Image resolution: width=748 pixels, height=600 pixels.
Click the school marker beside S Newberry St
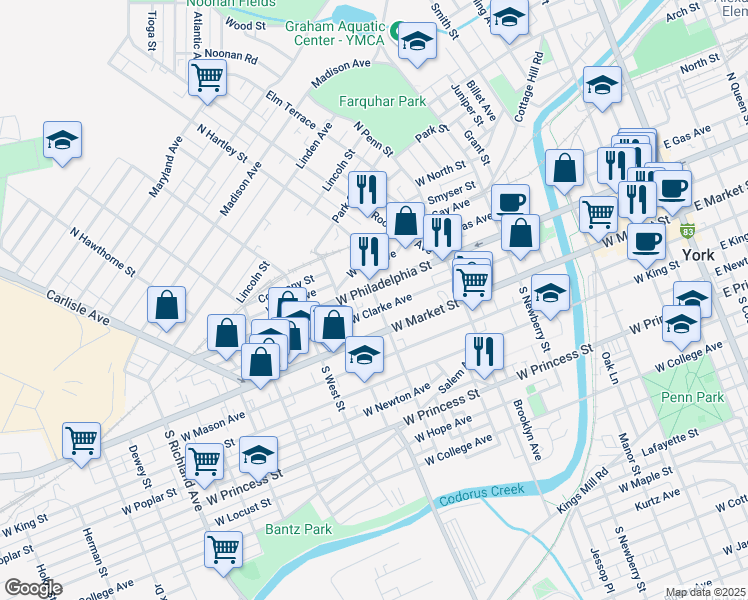tap(551, 294)
